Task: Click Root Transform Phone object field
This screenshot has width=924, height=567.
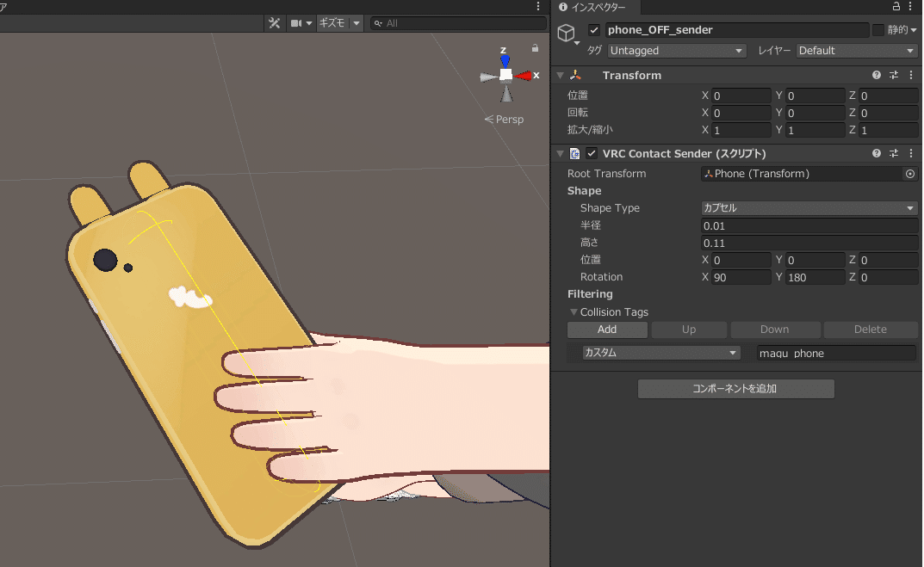Action: pyautogui.click(x=802, y=174)
